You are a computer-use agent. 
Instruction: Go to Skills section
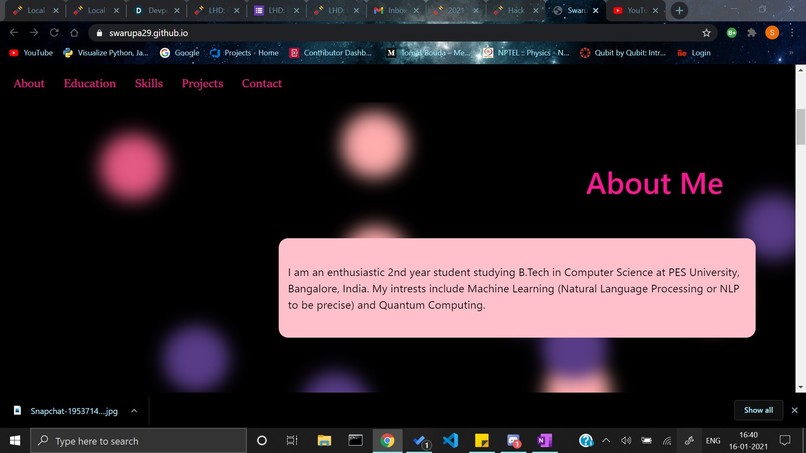click(x=149, y=83)
